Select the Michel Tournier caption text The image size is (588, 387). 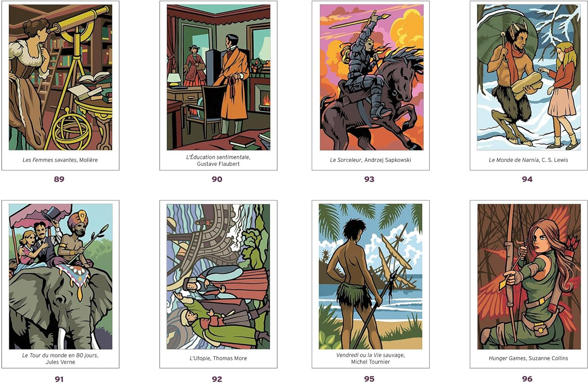point(370,362)
